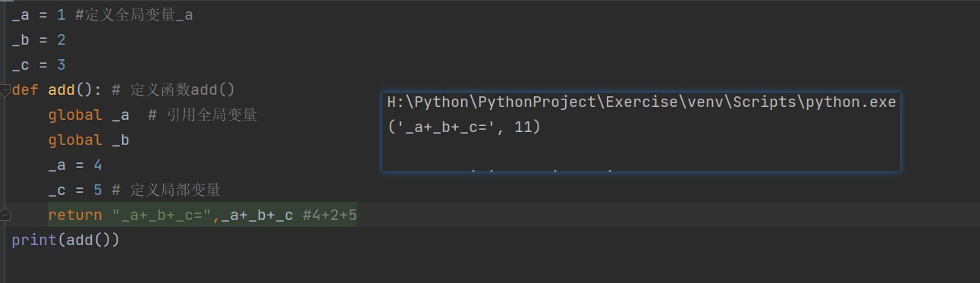980x283 pixels.
Task: Click the print(add()) call line
Action: [66, 240]
